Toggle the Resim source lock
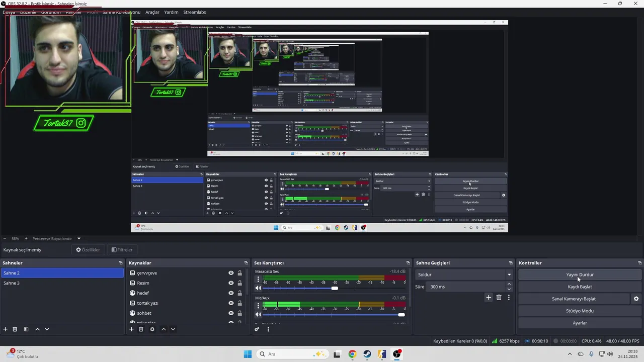Viewport: 644px width, 362px height. click(x=239, y=283)
